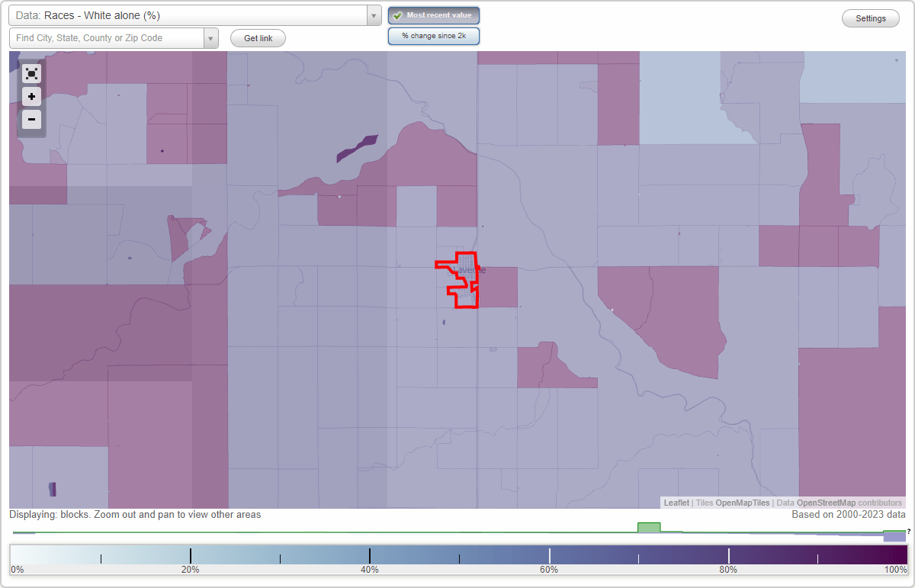Click the checkmark icon on Most recent value
The width and height of the screenshot is (915, 588).
399,14
